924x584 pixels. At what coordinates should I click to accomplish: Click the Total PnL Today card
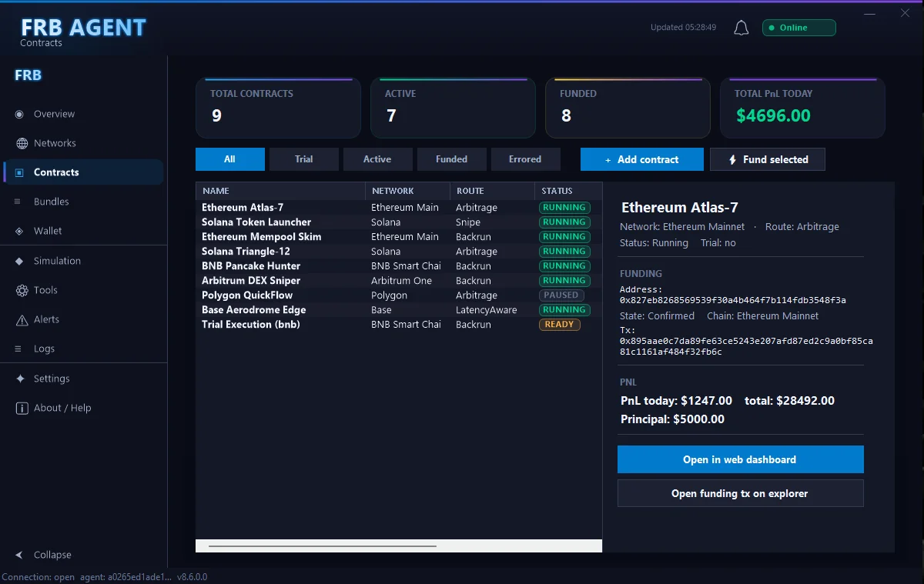[802, 108]
